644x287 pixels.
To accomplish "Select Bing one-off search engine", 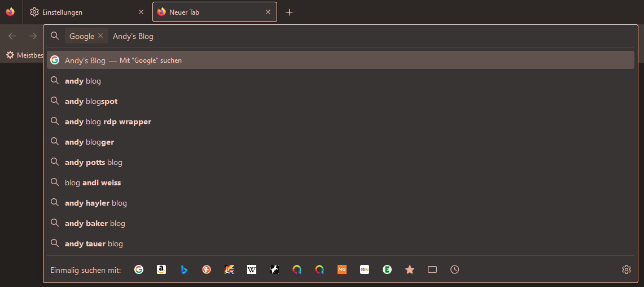I will click(184, 269).
